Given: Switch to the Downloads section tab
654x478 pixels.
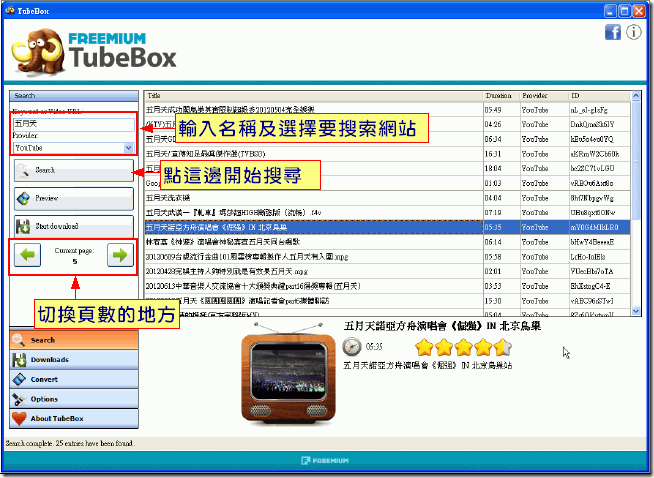Looking at the screenshot, I should coord(74,360).
